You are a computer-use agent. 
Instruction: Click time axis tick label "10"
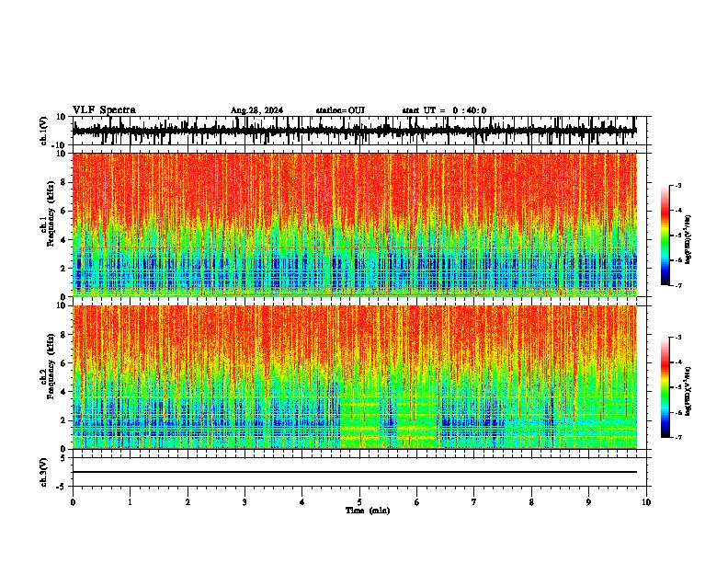tap(646, 502)
